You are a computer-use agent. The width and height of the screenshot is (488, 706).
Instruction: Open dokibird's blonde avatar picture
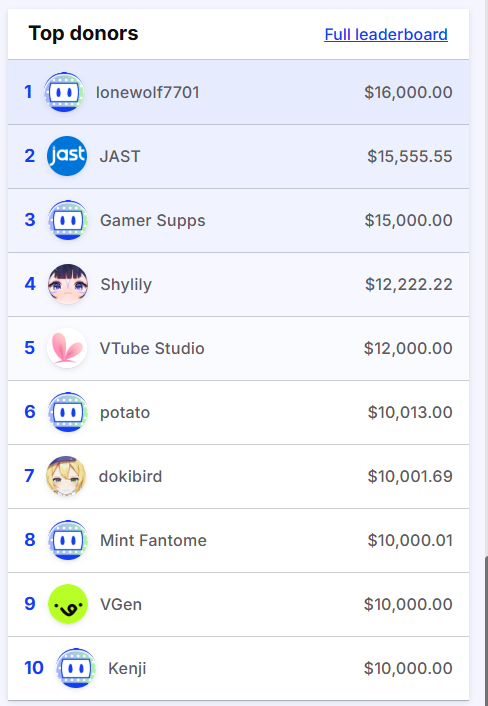(66, 476)
